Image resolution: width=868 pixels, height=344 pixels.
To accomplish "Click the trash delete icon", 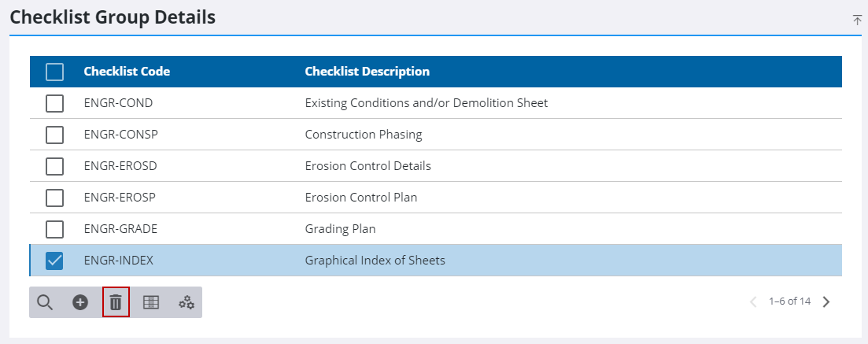I will click(x=116, y=302).
